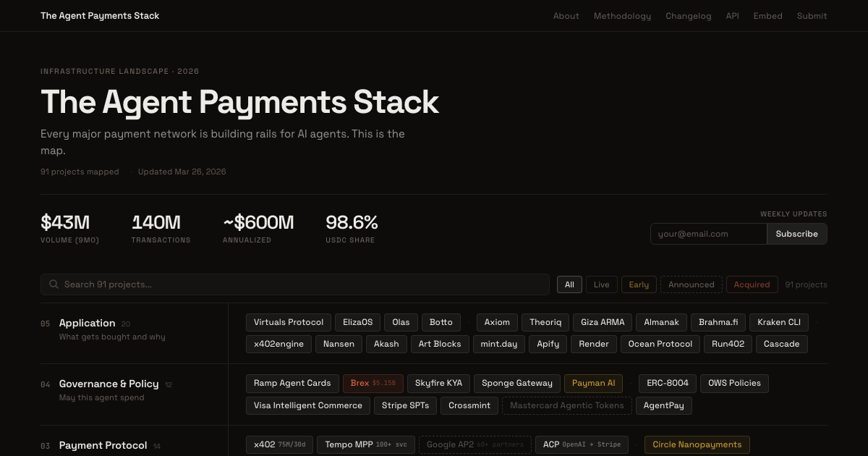Open the Payman AI project
The height and width of the screenshot is (456, 868).
[x=593, y=383]
